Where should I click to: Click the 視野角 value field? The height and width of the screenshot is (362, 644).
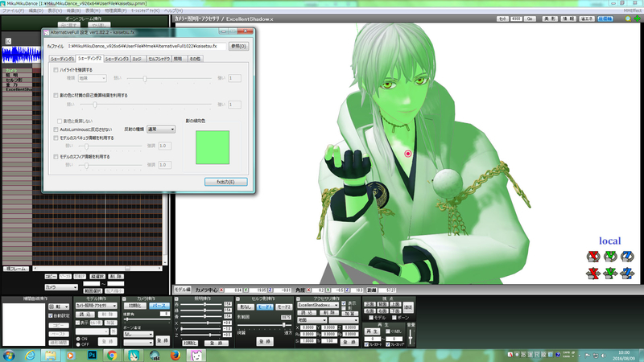[x=165, y=314]
